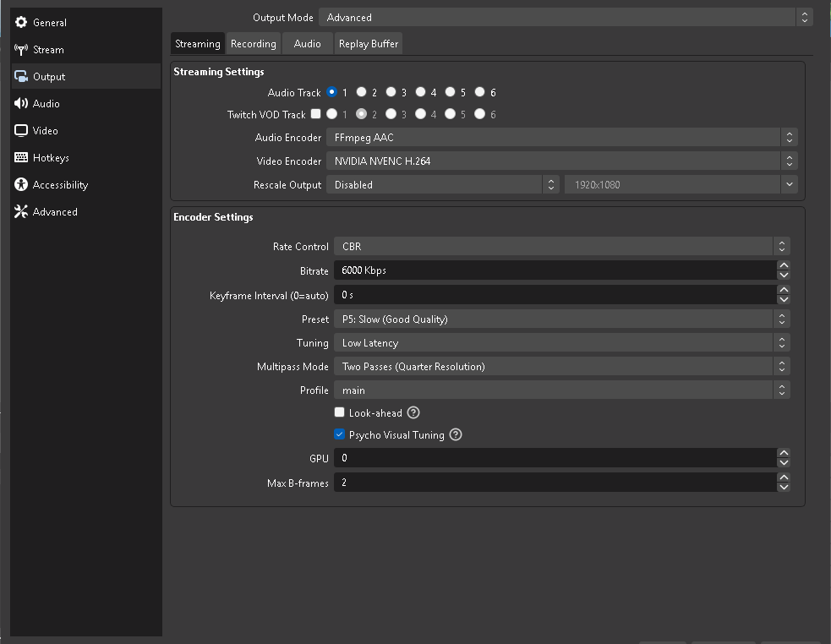Click the Max B-frames input field
The width and height of the screenshot is (831, 644).
click(555, 483)
